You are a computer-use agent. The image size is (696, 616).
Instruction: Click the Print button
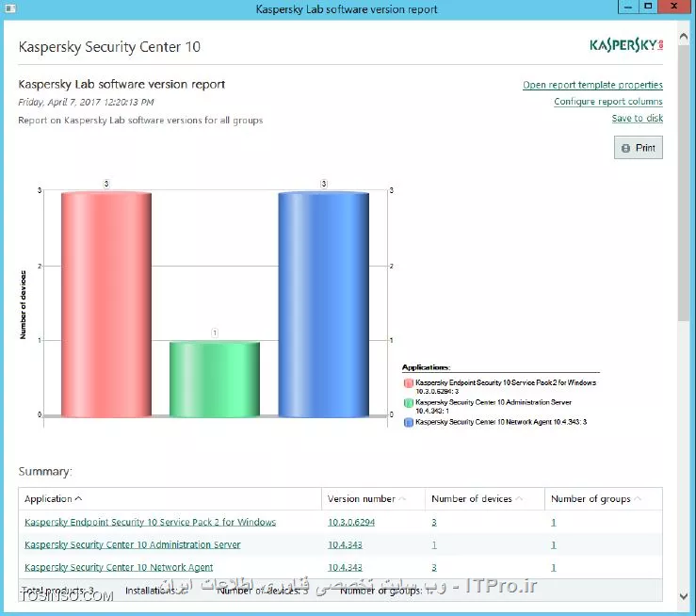(639, 148)
